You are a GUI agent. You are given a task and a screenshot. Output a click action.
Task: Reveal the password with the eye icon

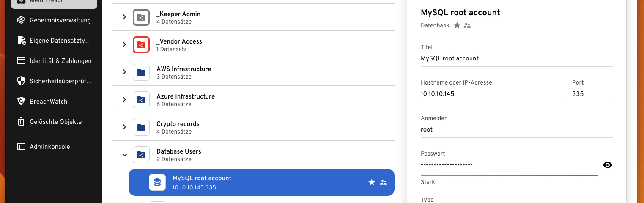pos(607,165)
